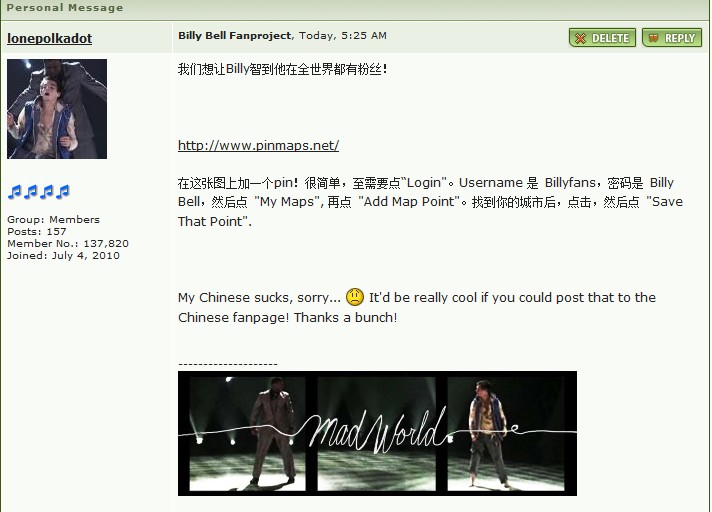Open the http://www.pinmaps.net/ link
The image size is (712, 512).
point(258,145)
